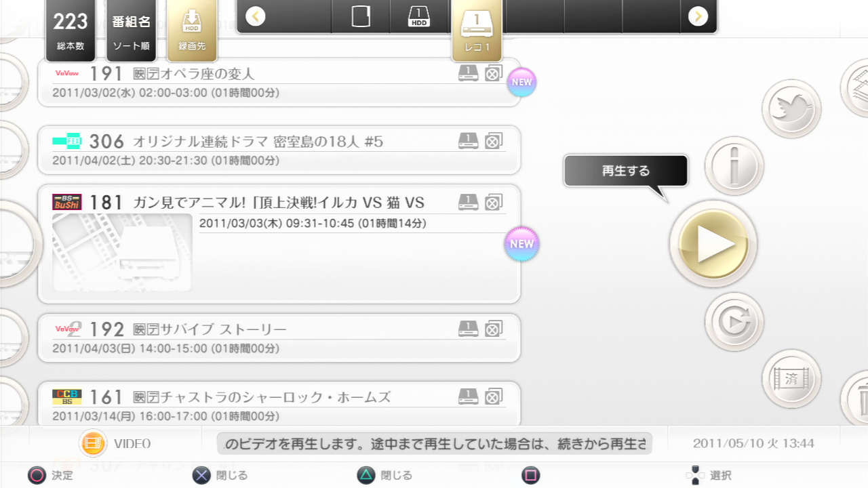Viewport: 868px width, 488px height.
Task: Go to previous device with the left arrow
Action: pyautogui.click(x=256, y=16)
